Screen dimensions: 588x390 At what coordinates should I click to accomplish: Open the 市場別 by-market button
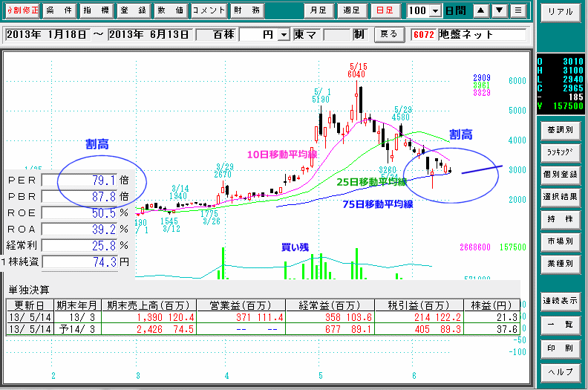561,241
